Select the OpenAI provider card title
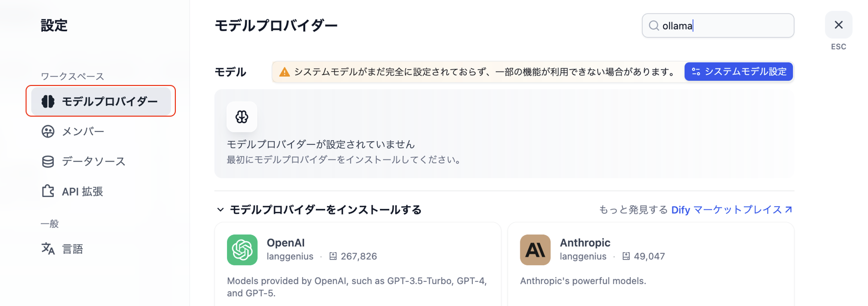The width and height of the screenshot is (868, 306). click(286, 243)
